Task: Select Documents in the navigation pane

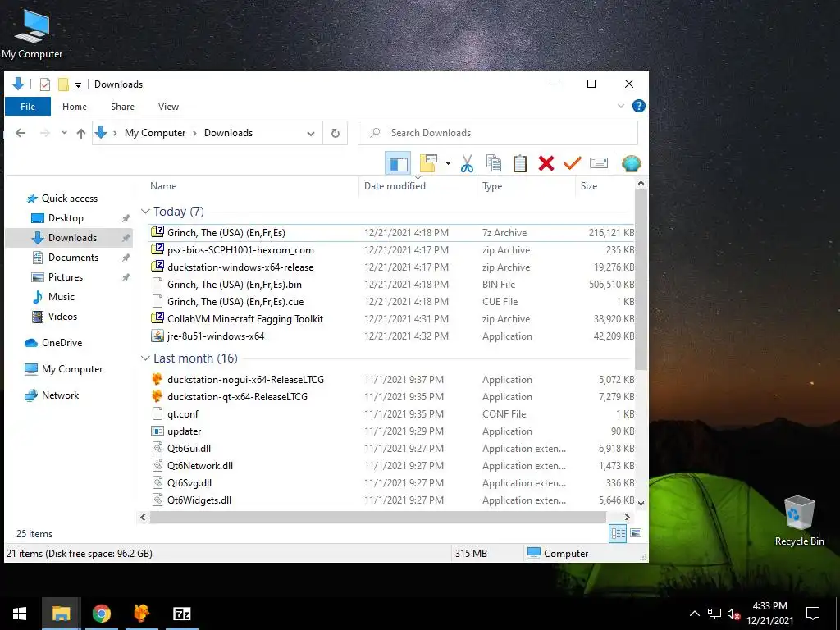Action: (73, 257)
